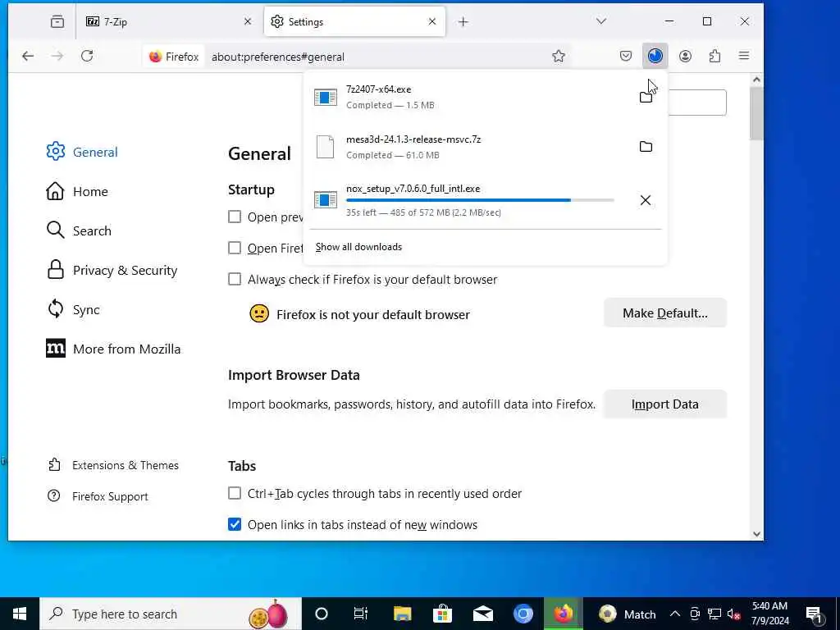Open Task View on the taskbar
840x630 pixels.
[361, 614]
